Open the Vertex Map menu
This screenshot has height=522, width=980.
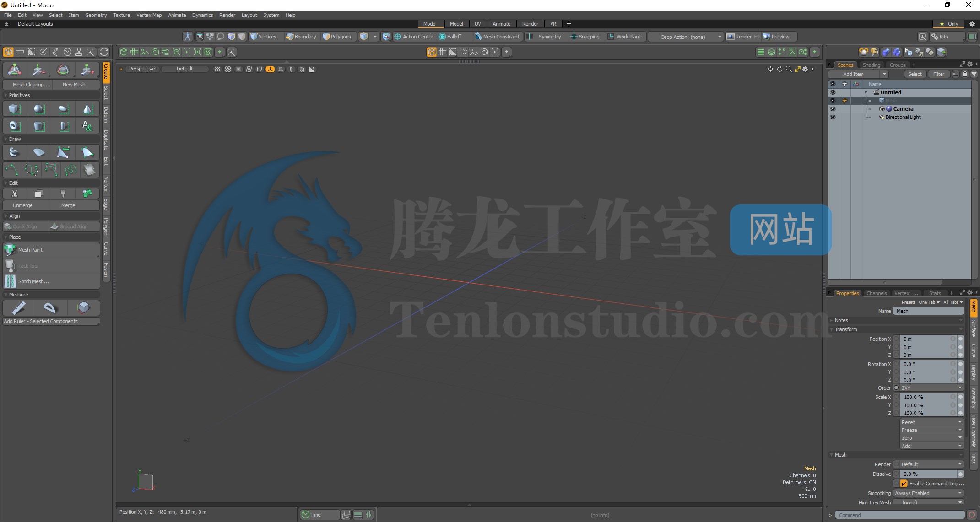[x=149, y=15]
